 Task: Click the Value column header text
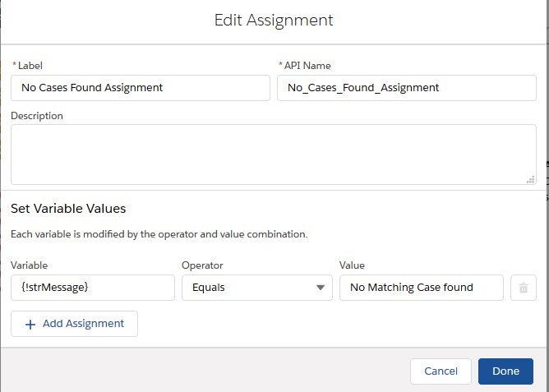pyautogui.click(x=352, y=265)
